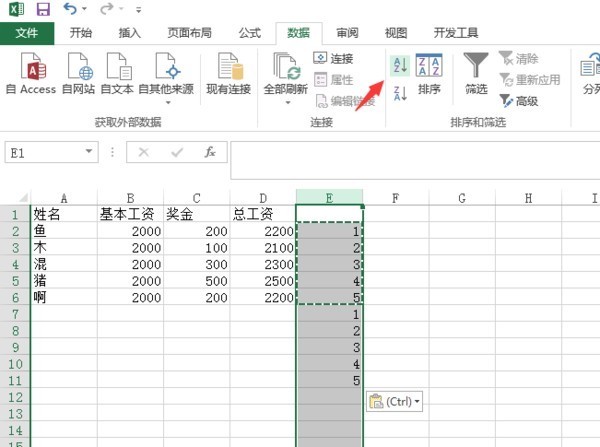Click cell with value 2300
The image size is (600, 447).
263,264
